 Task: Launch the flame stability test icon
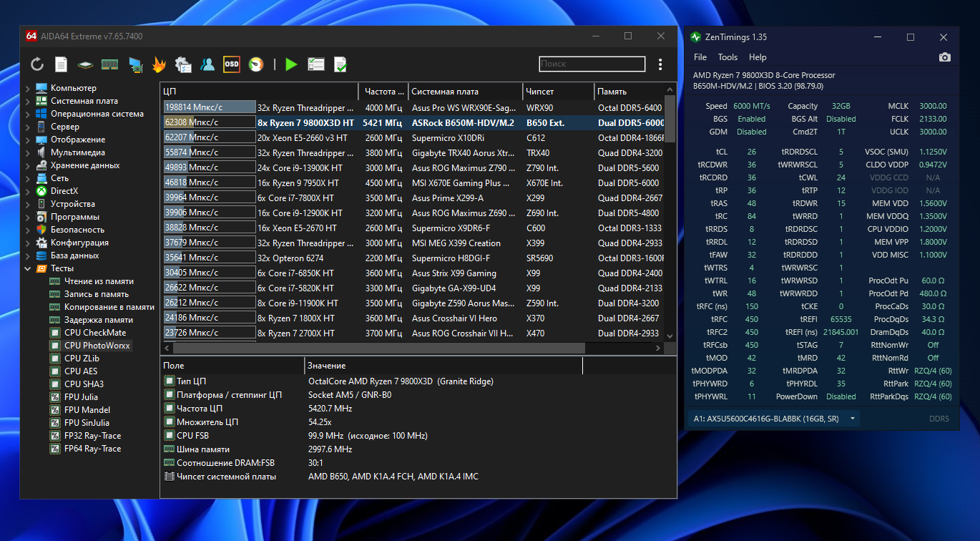point(159,64)
